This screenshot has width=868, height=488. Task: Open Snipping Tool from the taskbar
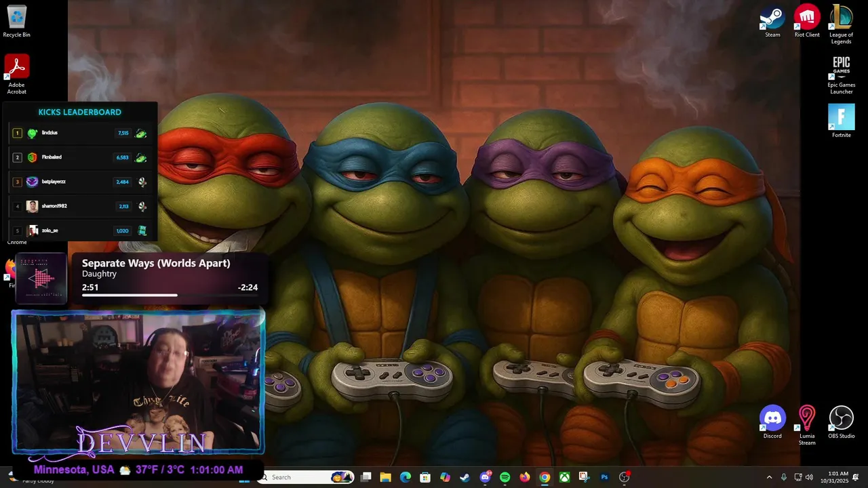coord(584,477)
